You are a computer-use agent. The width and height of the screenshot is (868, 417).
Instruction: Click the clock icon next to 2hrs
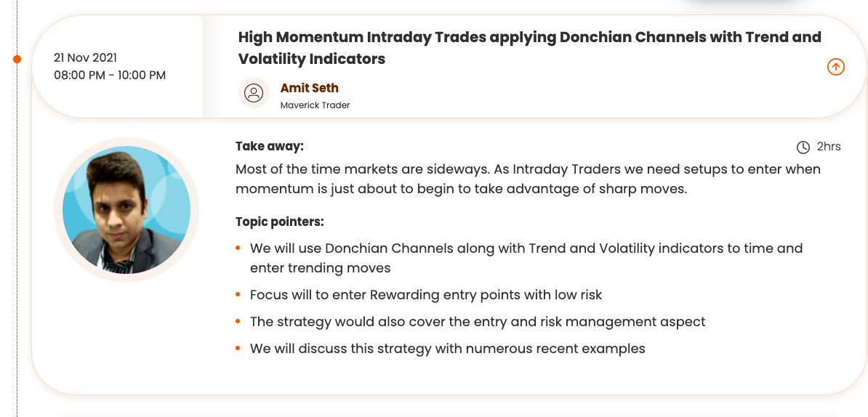coord(803,147)
